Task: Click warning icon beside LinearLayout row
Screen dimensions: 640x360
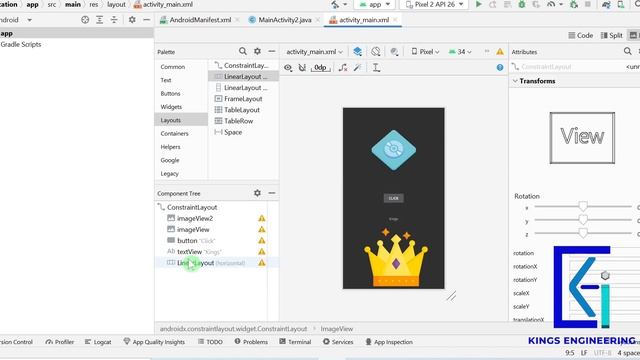Action: (x=262, y=263)
